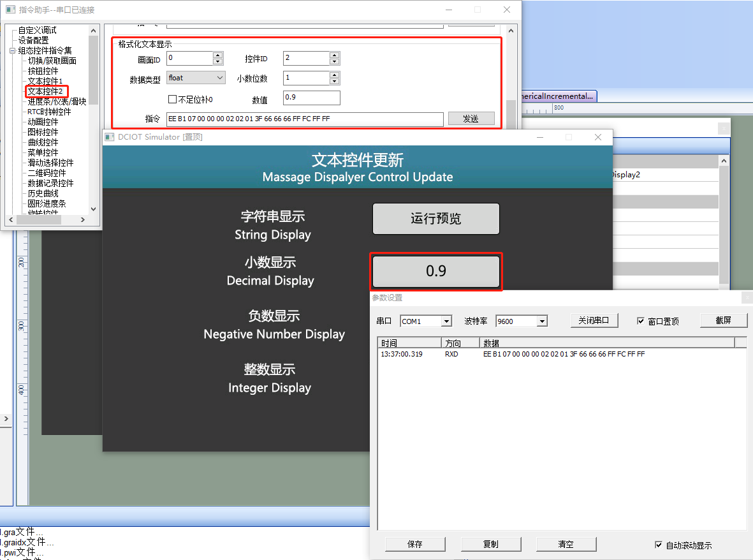Decrease 控件ID with down spinner
The width and height of the screenshot is (753, 560).
click(335, 61)
